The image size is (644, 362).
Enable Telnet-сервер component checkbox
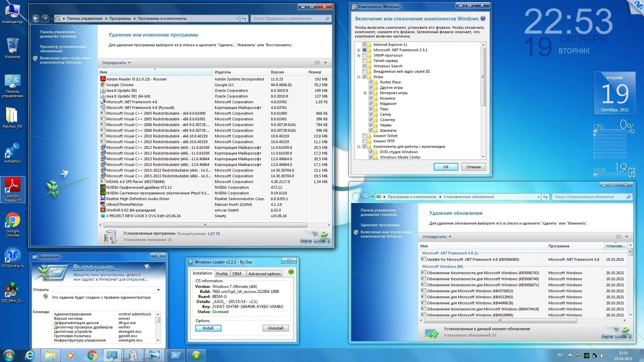point(364,61)
